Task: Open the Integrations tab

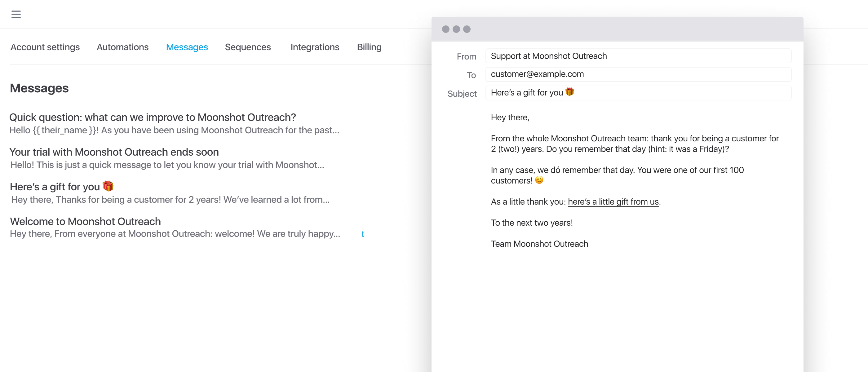Action: point(315,47)
